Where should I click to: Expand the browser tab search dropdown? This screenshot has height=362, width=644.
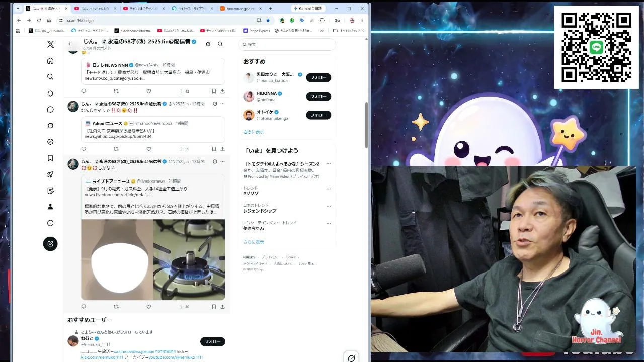coord(19,9)
